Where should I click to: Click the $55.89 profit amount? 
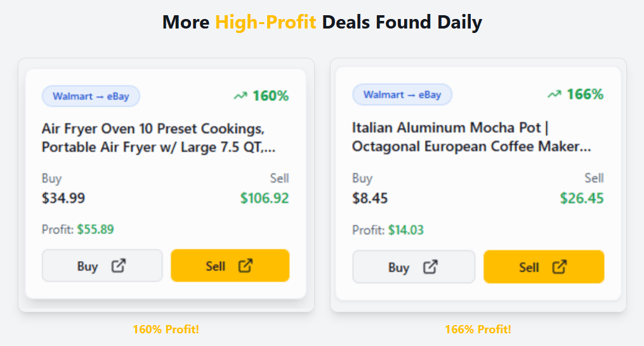tap(95, 229)
